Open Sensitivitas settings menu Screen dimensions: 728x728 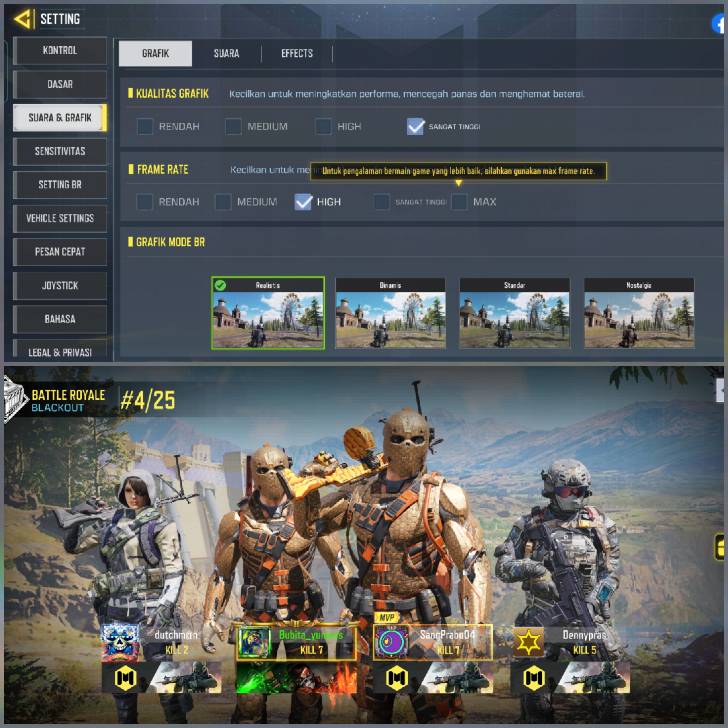pos(60,152)
